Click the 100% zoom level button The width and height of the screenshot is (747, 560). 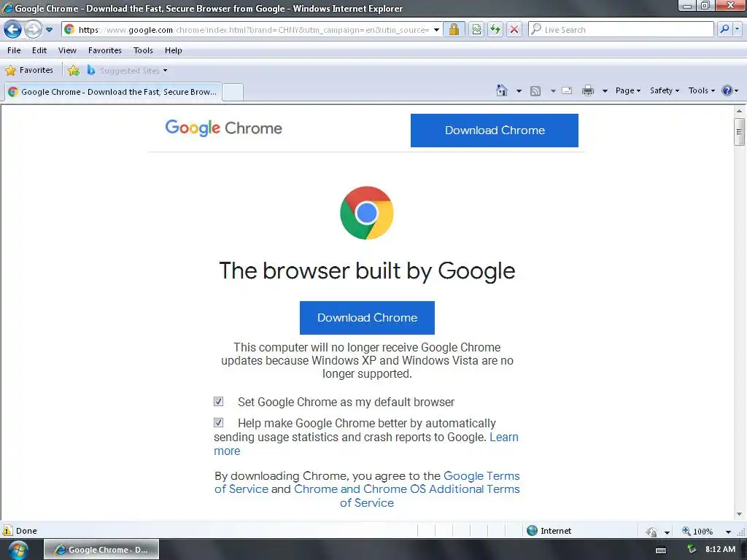tap(697, 531)
